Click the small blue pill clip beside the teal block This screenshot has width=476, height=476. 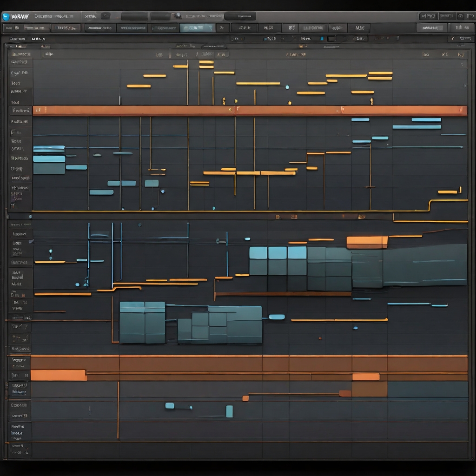click(x=277, y=317)
